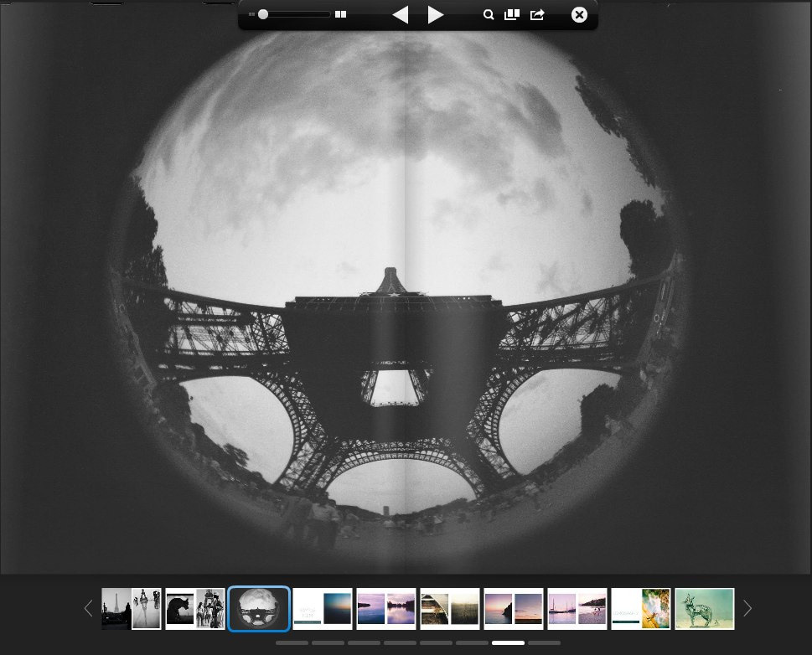Click the share arrow icon
812x655 pixels.
537,15
